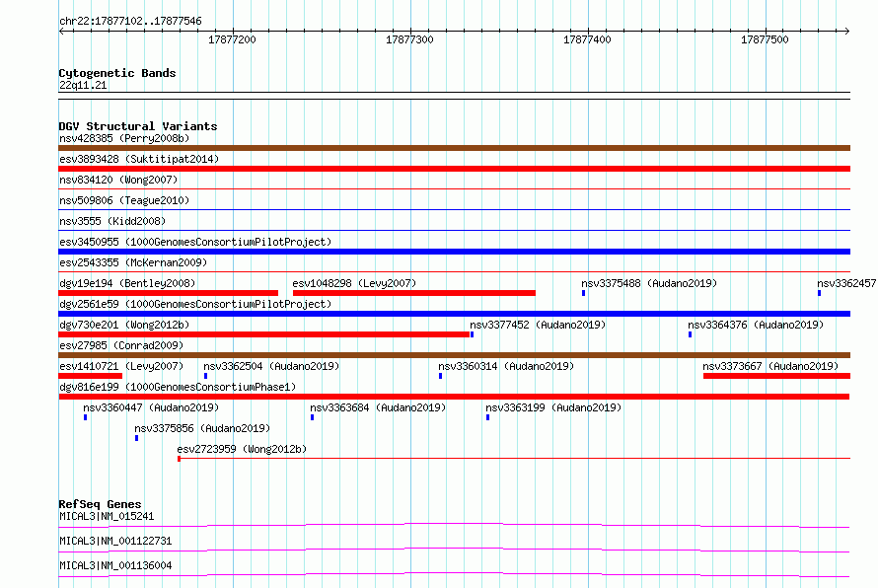Screen dimensions: 878x588
Task: Click the nsv834120 (Wong2007) label
Action: click(118, 180)
